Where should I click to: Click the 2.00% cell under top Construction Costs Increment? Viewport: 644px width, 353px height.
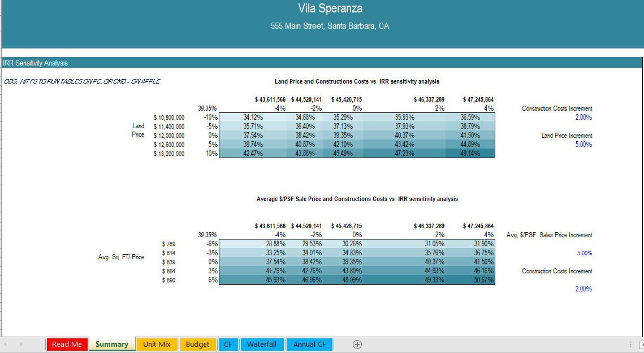tap(584, 117)
